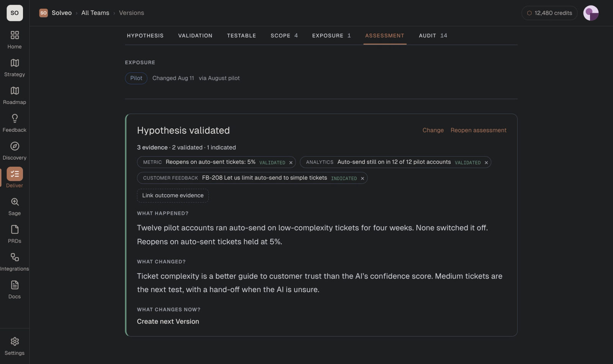Viewport: 613px width, 364px height.
Task: Go to Strategy in the sidebar
Action: pyautogui.click(x=15, y=68)
